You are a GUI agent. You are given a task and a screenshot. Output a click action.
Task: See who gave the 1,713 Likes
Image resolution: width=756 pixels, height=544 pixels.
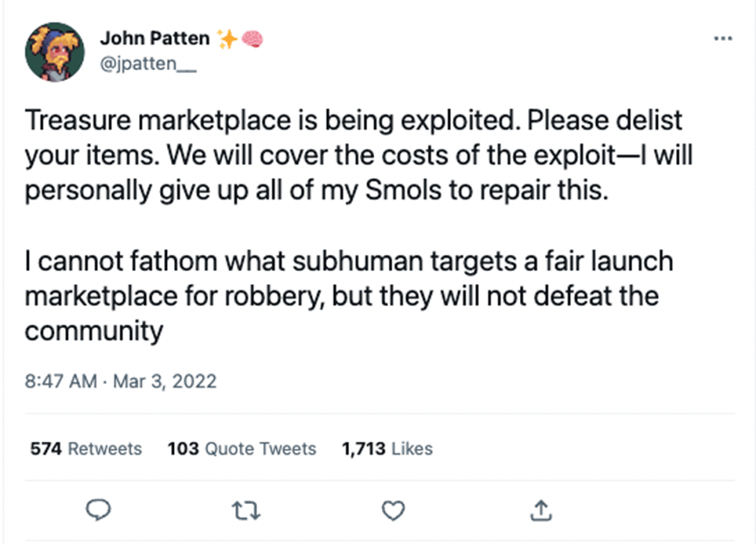click(387, 449)
